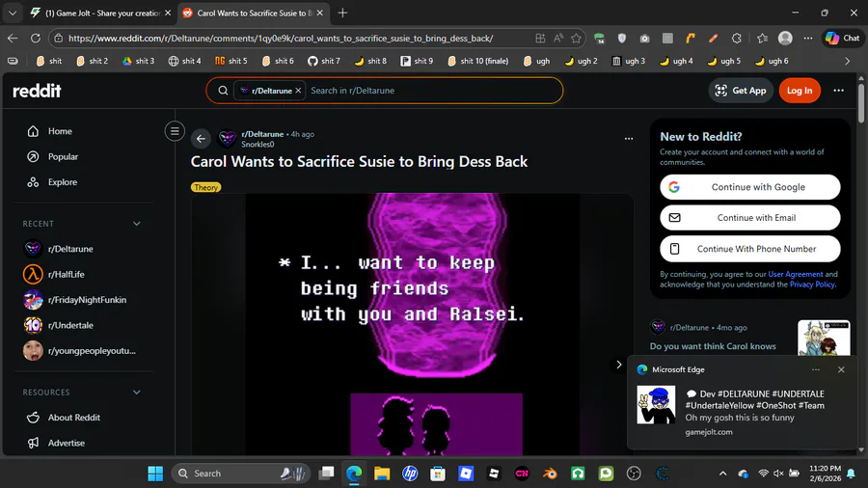
Task: Continue with Google sign-up
Action: click(x=749, y=187)
